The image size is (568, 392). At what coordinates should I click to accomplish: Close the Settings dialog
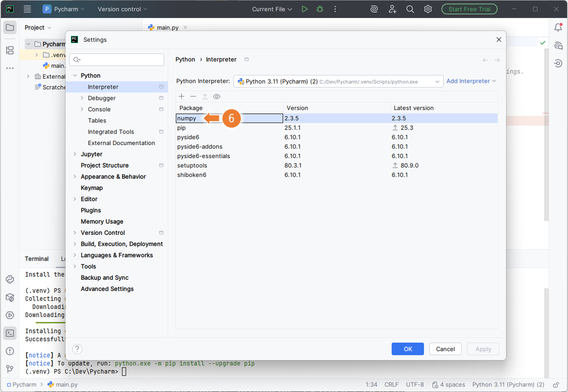[499, 40]
